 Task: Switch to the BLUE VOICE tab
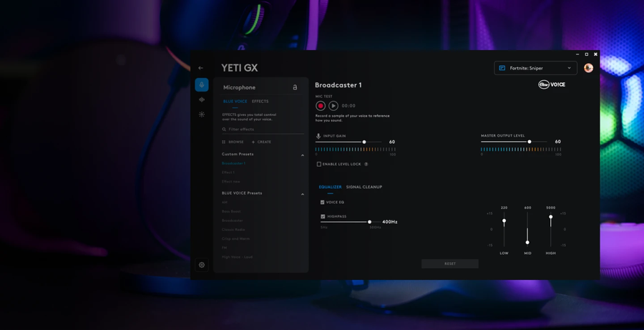click(x=235, y=102)
